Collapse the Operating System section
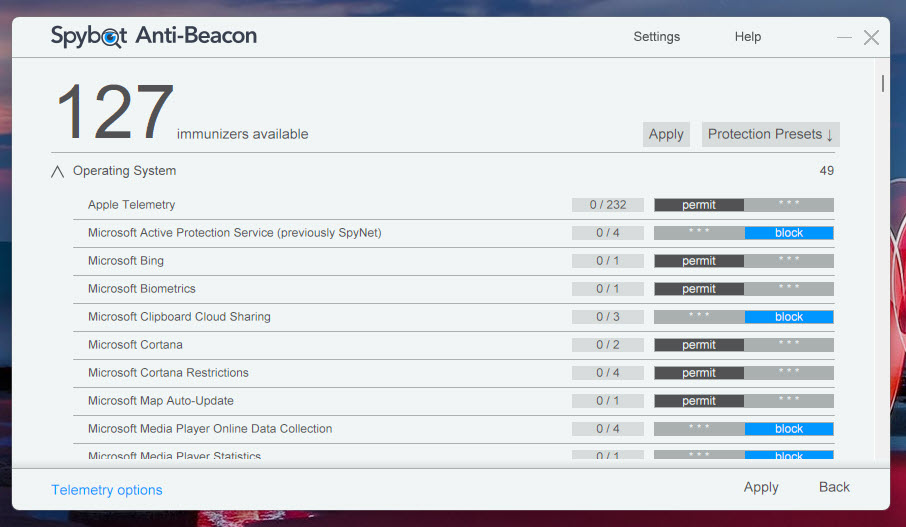This screenshot has width=906, height=527. (57, 172)
